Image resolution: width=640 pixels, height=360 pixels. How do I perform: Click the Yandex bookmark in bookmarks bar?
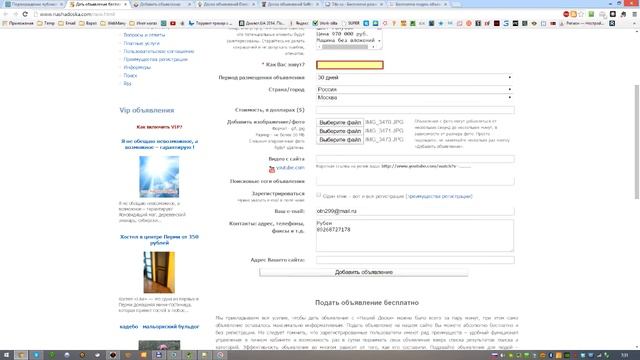(x=299, y=23)
